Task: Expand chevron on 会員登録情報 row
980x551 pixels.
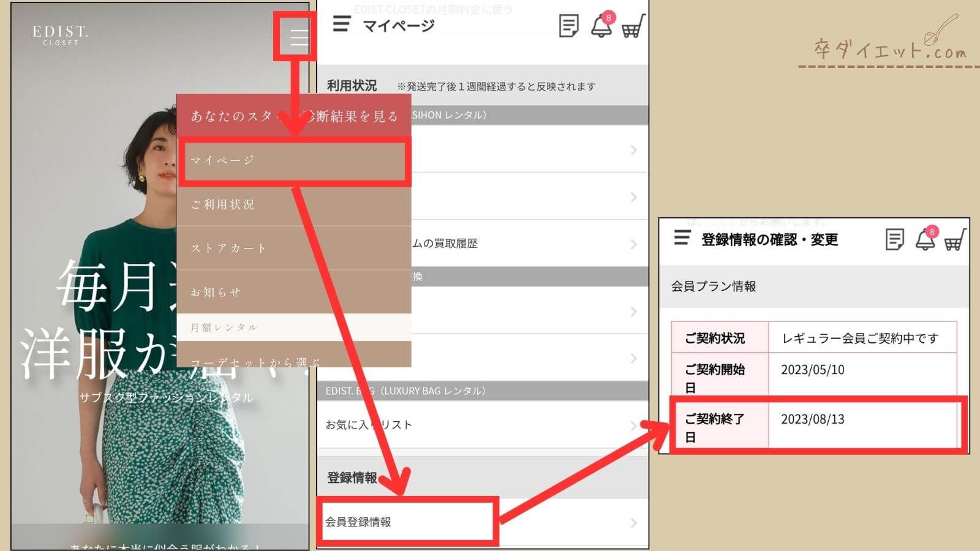Action: coord(633,523)
